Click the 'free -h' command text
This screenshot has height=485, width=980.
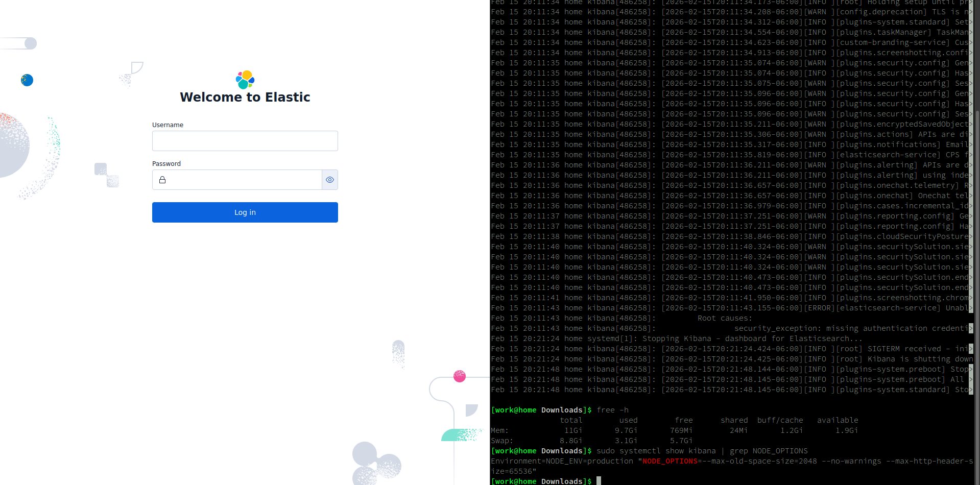612,410
